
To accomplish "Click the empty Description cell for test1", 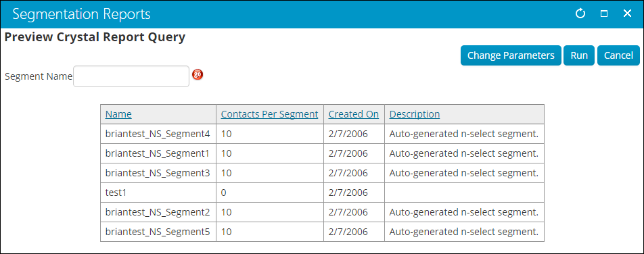I will pos(464,193).
